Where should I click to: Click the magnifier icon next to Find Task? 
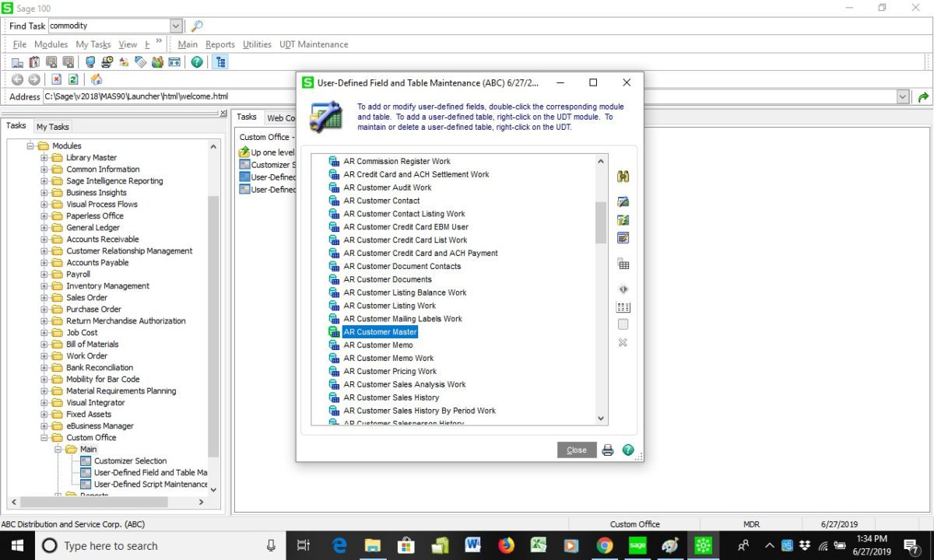click(x=197, y=26)
